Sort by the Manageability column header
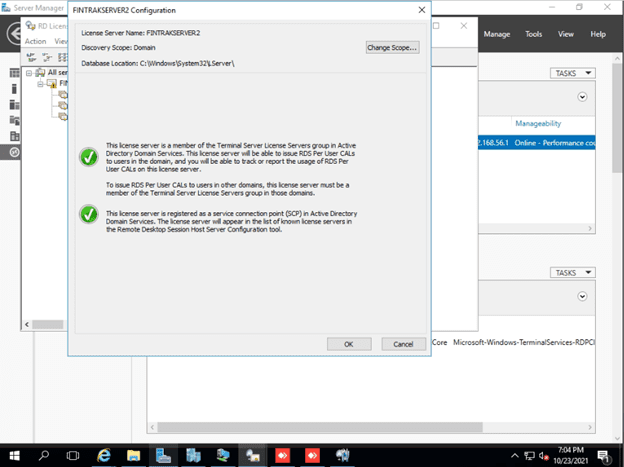 point(538,123)
